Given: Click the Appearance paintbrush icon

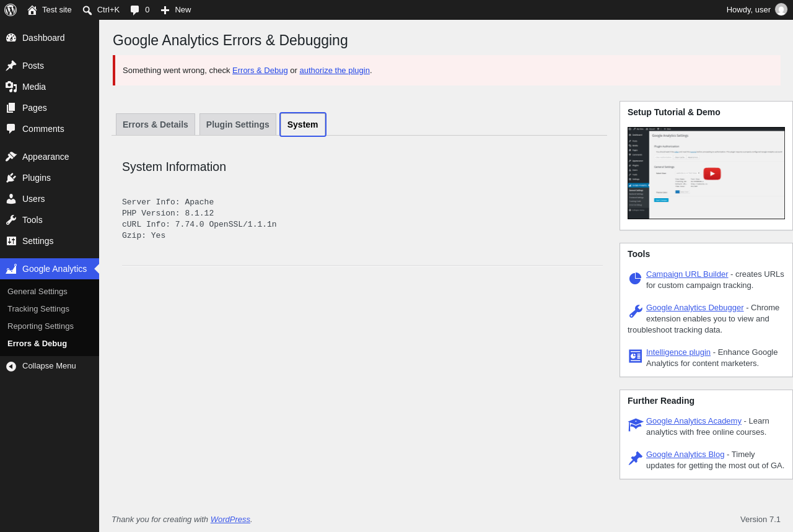Looking at the screenshot, I should (11, 157).
